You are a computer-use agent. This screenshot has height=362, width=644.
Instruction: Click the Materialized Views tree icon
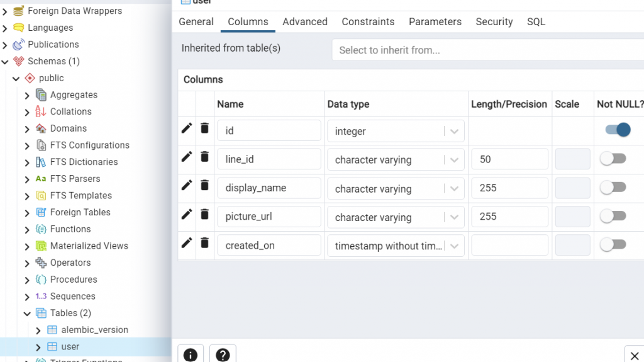coord(41,246)
